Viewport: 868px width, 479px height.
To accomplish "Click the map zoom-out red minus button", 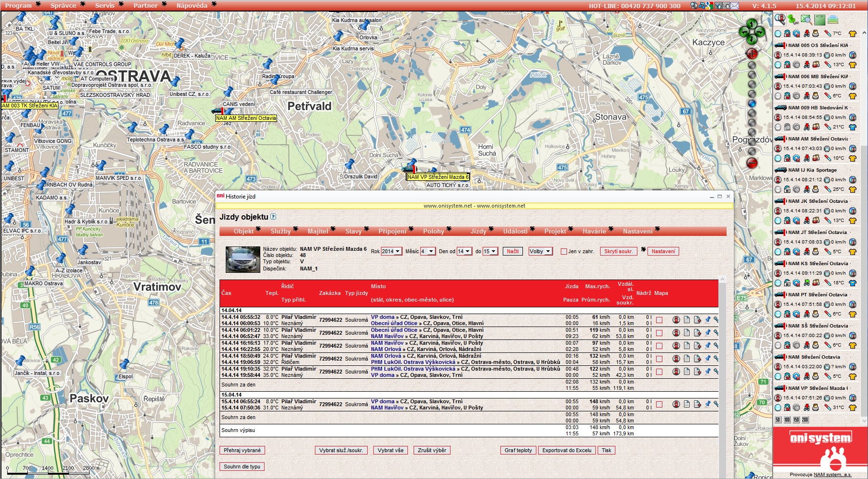I will (752, 163).
